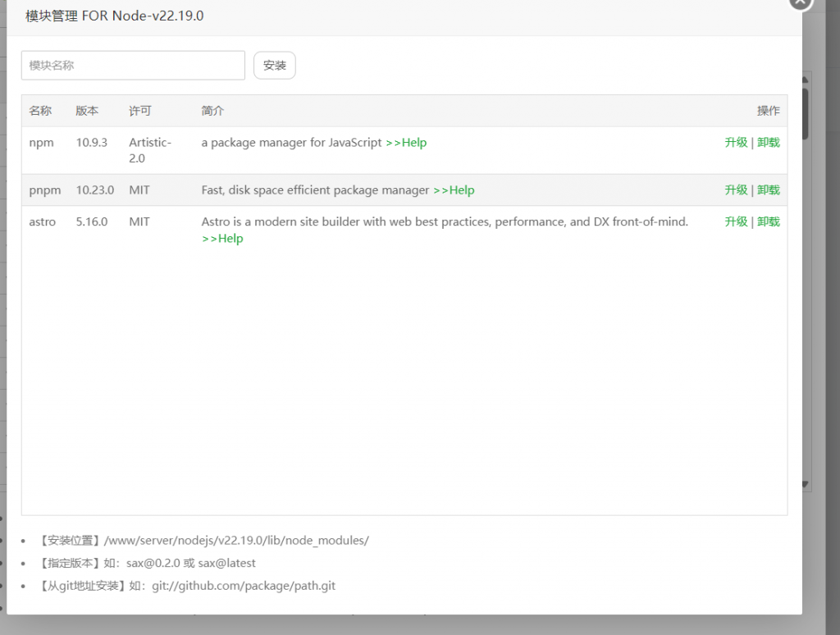Image resolution: width=840 pixels, height=635 pixels.
Task: Open the >>Help link for pnpm
Action: (454, 190)
